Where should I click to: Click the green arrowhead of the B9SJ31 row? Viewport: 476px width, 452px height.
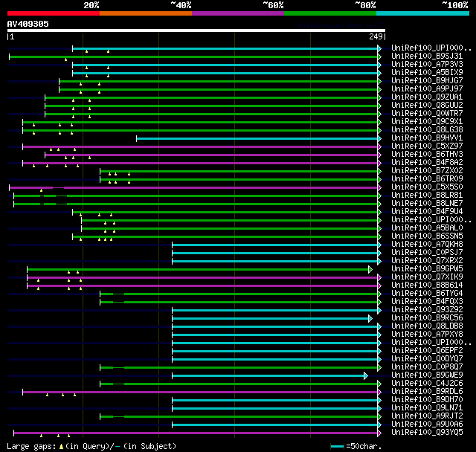pos(379,56)
